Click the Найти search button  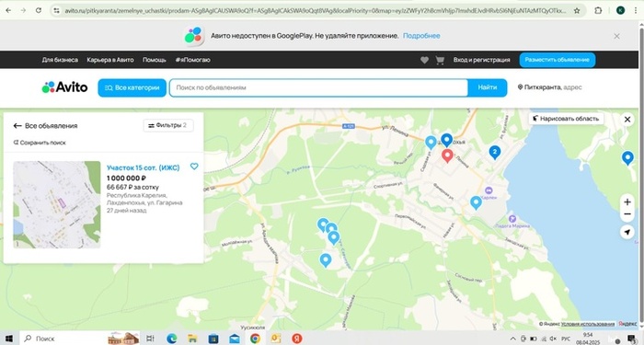coord(487,87)
